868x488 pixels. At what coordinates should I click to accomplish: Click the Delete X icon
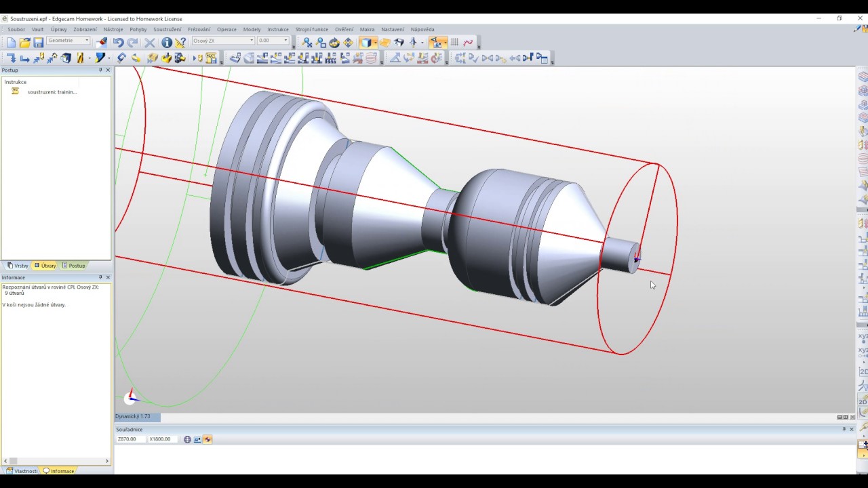pos(149,42)
